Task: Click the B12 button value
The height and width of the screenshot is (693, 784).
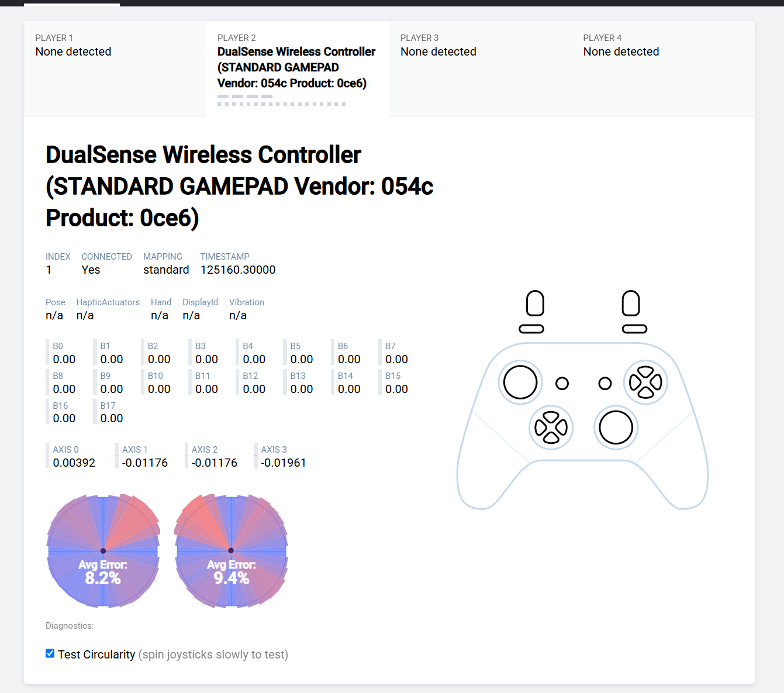Action: point(254,389)
